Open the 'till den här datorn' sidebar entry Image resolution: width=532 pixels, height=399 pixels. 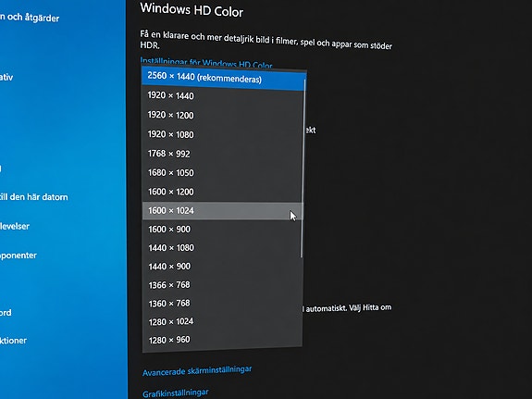coord(34,197)
